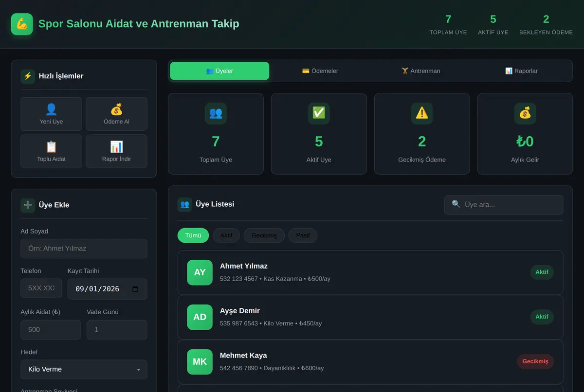Click the Vade Günü field

[x=117, y=330]
